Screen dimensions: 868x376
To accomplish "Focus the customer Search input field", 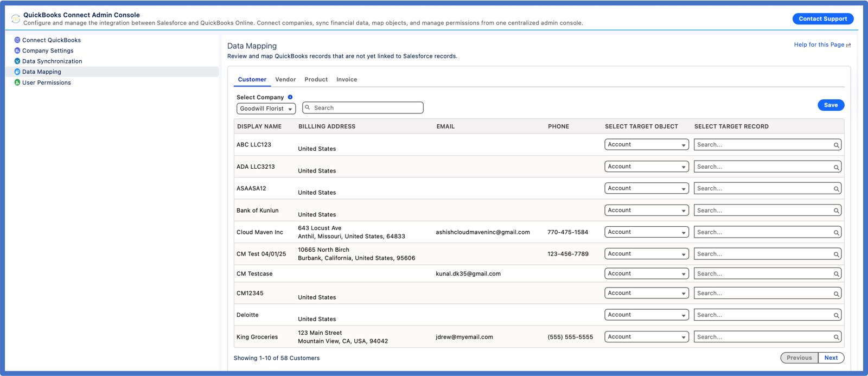I will coord(363,107).
